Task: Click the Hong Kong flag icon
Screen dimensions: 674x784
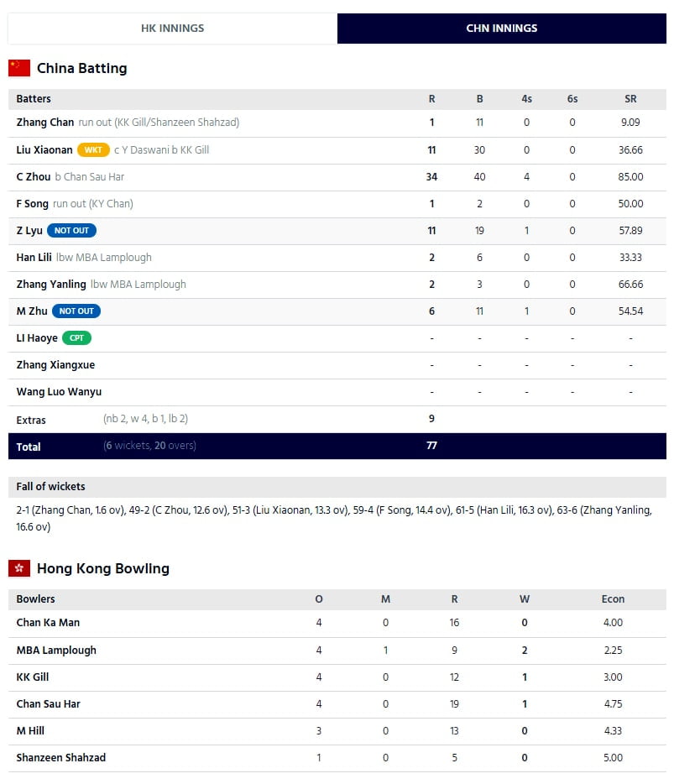Action: click(19, 569)
